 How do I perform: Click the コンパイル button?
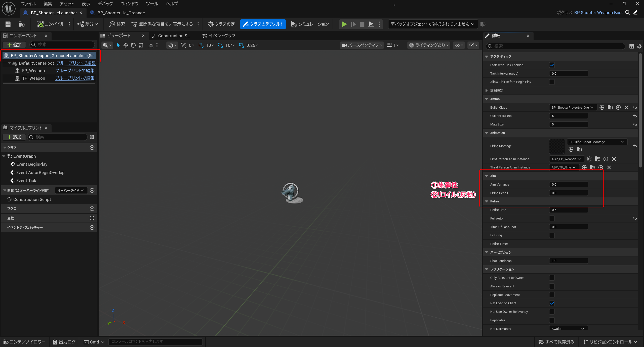pos(51,24)
